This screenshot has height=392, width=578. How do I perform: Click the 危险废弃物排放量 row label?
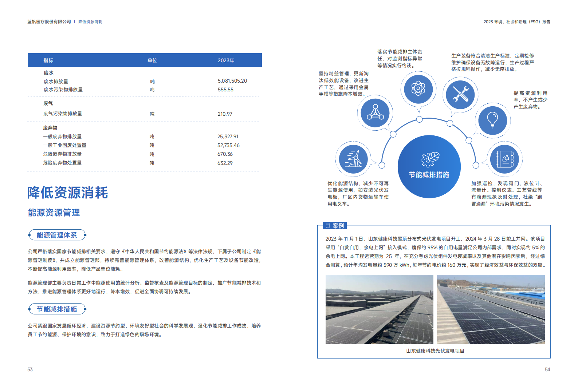pos(62,154)
